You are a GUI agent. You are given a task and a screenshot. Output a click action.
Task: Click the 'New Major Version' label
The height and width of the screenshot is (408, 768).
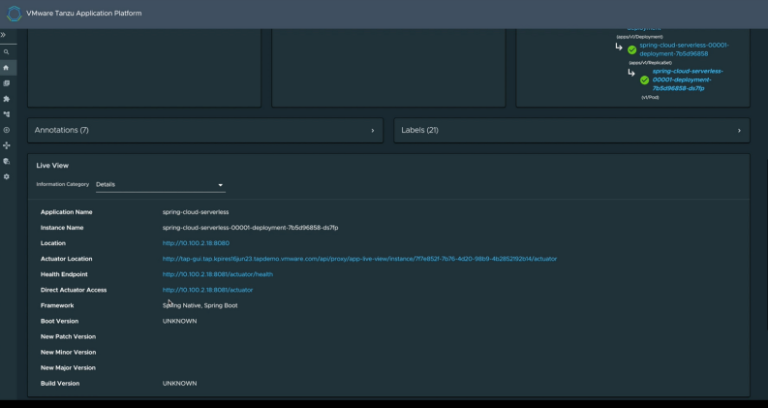point(68,368)
